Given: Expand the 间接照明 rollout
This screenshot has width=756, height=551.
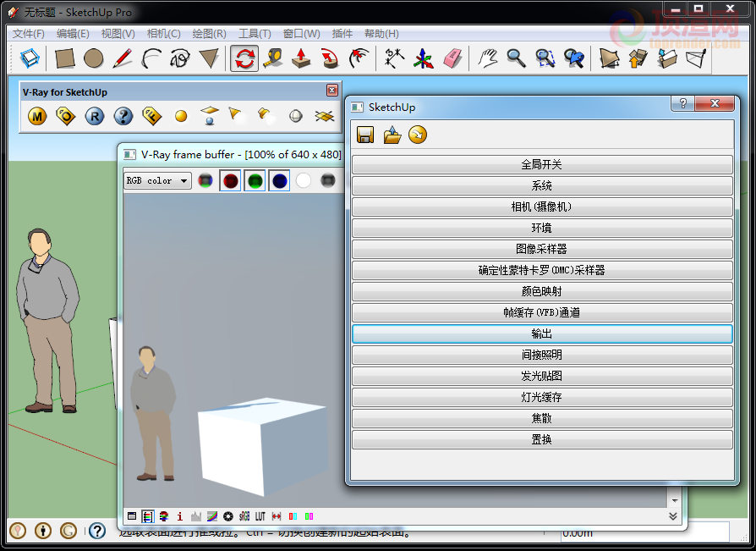Looking at the screenshot, I should pos(542,355).
